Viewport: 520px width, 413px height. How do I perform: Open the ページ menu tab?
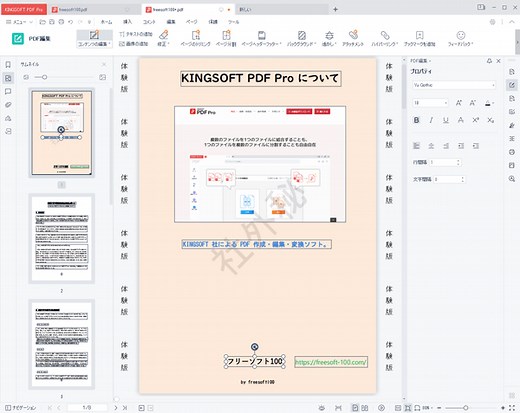click(x=191, y=22)
